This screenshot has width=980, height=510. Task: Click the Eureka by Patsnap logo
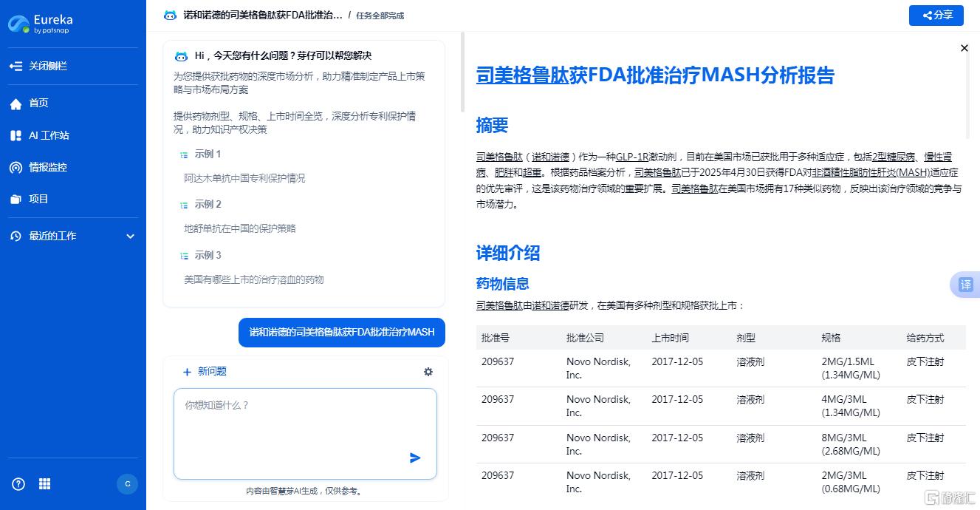(41, 24)
